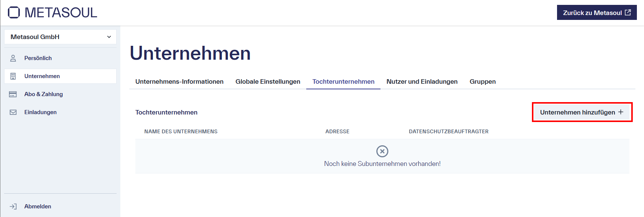This screenshot has height=217, width=644.
Task: Select Unternehmen in the sidebar menu
Action: pyautogui.click(x=60, y=76)
